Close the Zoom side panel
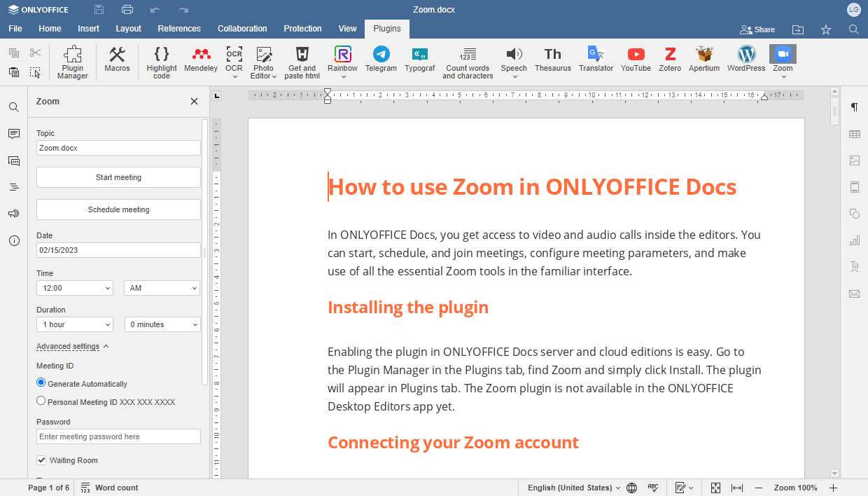The image size is (868, 496). 194,101
